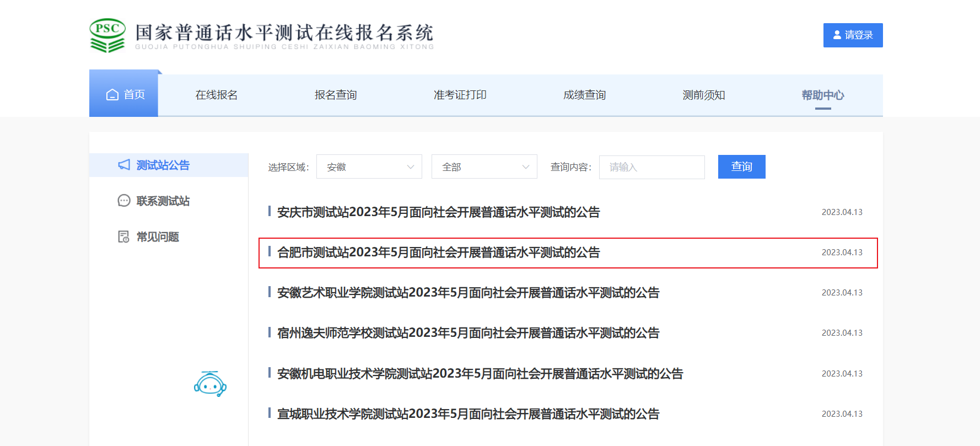Viewport: 980px width, 446px height.
Task: Open 宣城职业技术学院测试站 announcement
Action: [469, 414]
